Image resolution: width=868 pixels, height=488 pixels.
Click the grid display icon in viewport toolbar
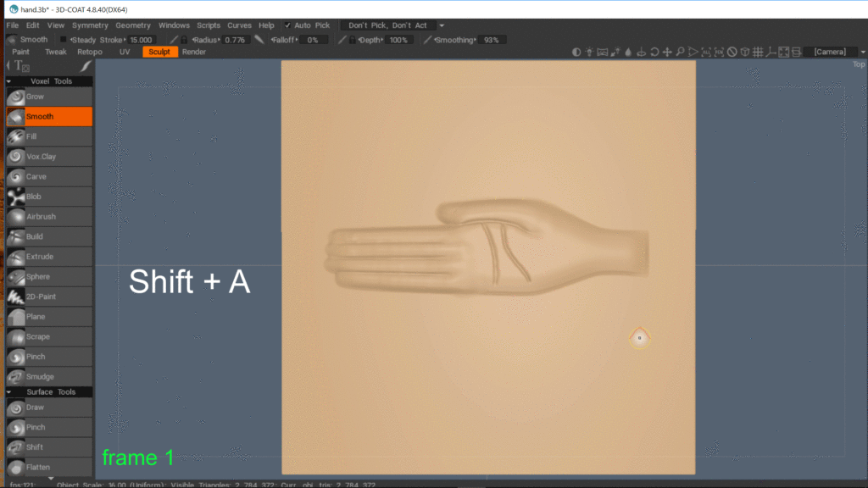click(759, 52)
